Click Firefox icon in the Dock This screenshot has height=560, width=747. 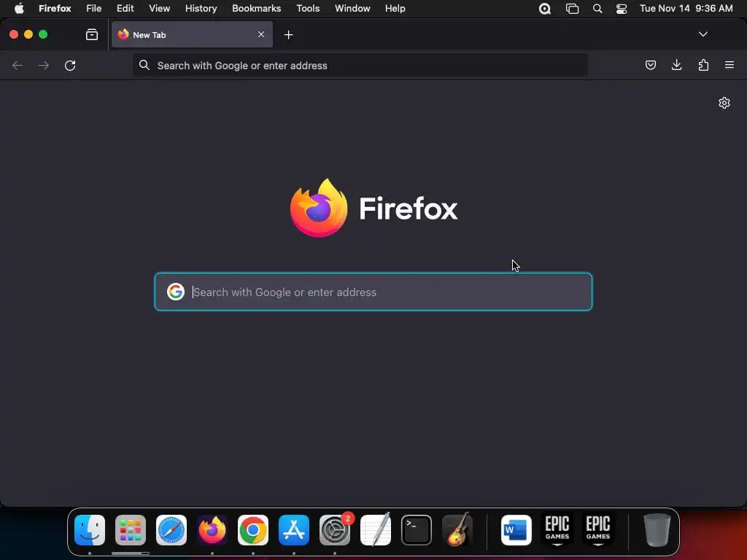pos(212,530)
